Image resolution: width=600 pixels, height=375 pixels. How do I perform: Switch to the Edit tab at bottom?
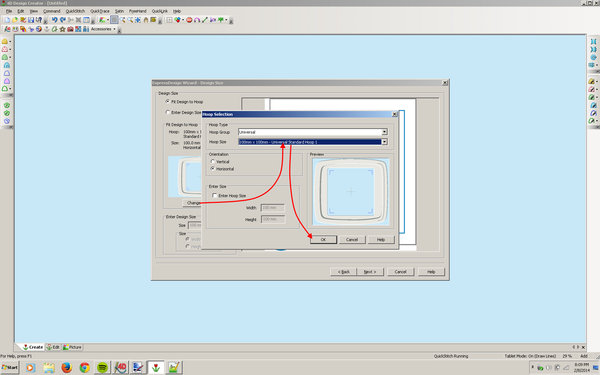[53, 347]
